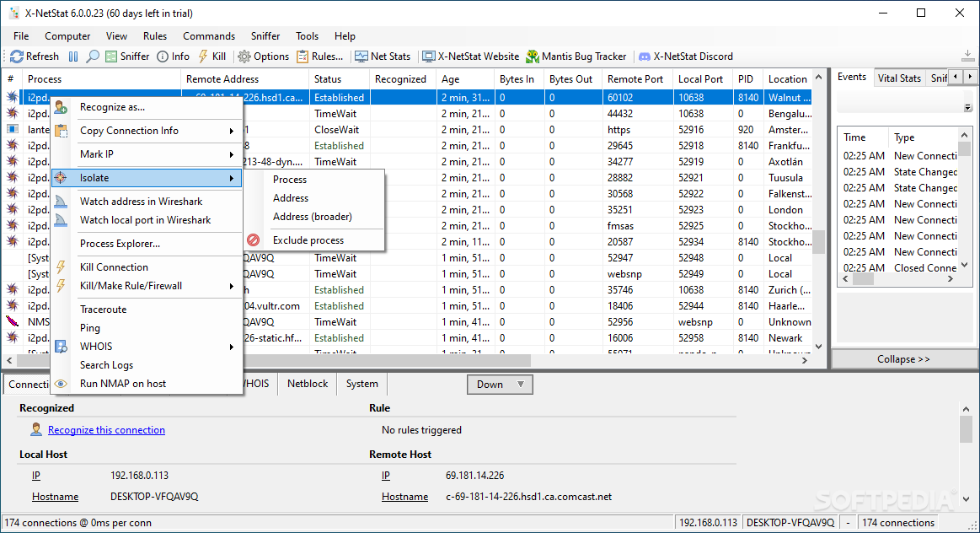Viewport: 980px width, 533px height.
Task: Open the Sniffer menu in menu bar
Action: 265,36
